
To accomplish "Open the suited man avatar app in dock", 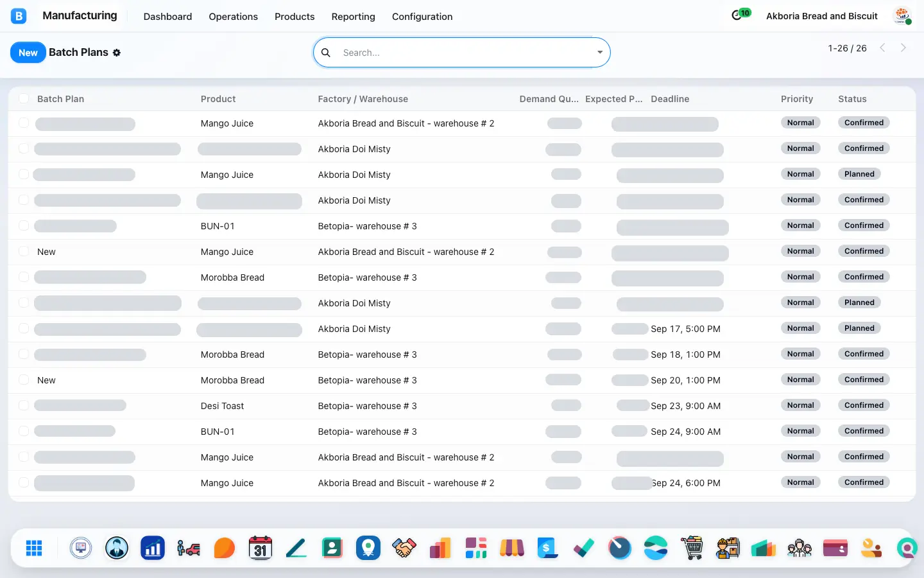I will tap(117, 548).
